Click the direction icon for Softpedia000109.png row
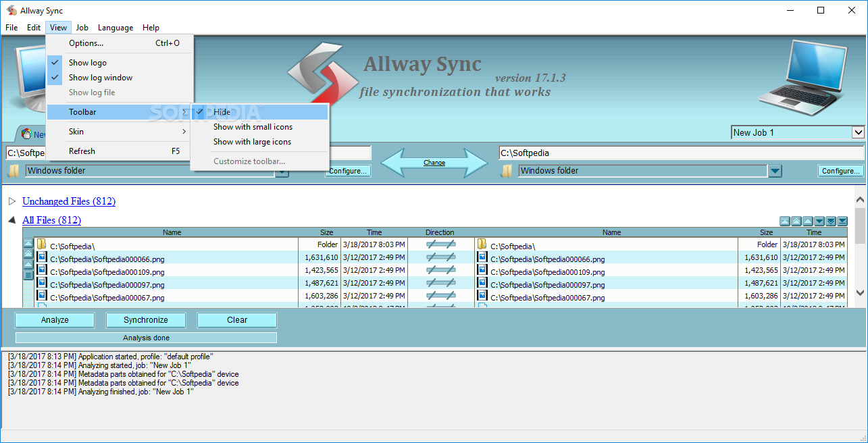This screenshot has height=443, width=868. (440, 270)
